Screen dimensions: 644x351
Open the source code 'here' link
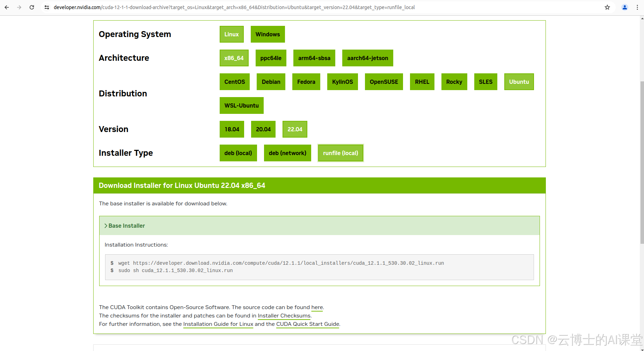click(317, 307)
